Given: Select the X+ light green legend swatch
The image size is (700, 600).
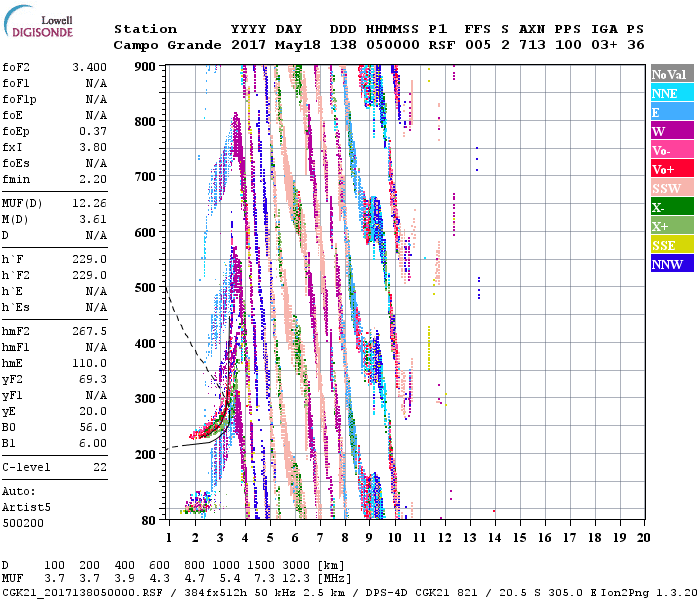Looking at the screenshot, I should [672, 226].
